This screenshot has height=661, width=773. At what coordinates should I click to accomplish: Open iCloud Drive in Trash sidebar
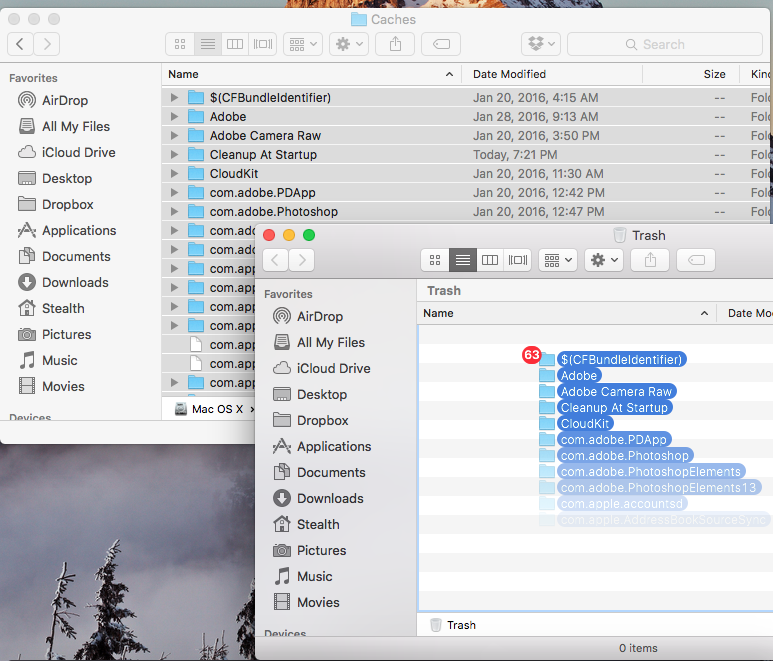coord(321,369)
